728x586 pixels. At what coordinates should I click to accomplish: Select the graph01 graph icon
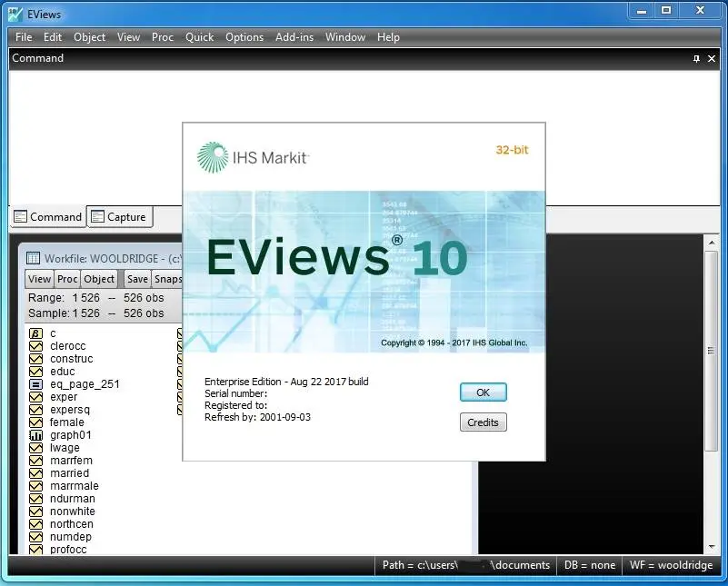pyautogui.click(x=35, y=435)
